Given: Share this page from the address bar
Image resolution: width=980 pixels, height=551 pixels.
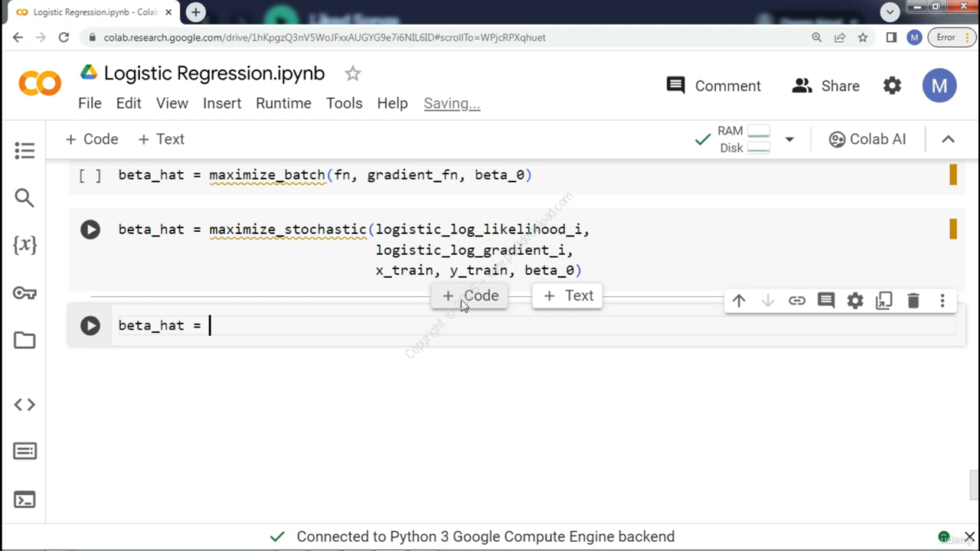Looking at the screenshot, I should pos(840,37).
